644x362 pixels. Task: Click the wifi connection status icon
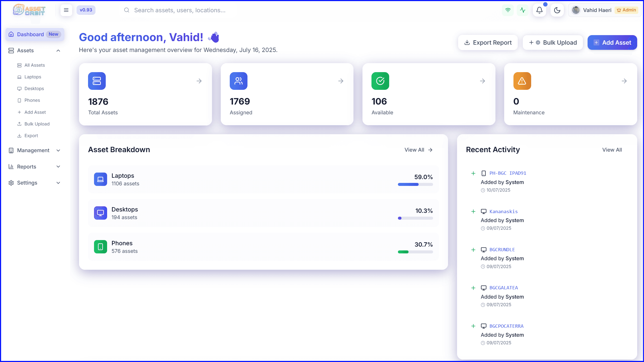point(508,10)
